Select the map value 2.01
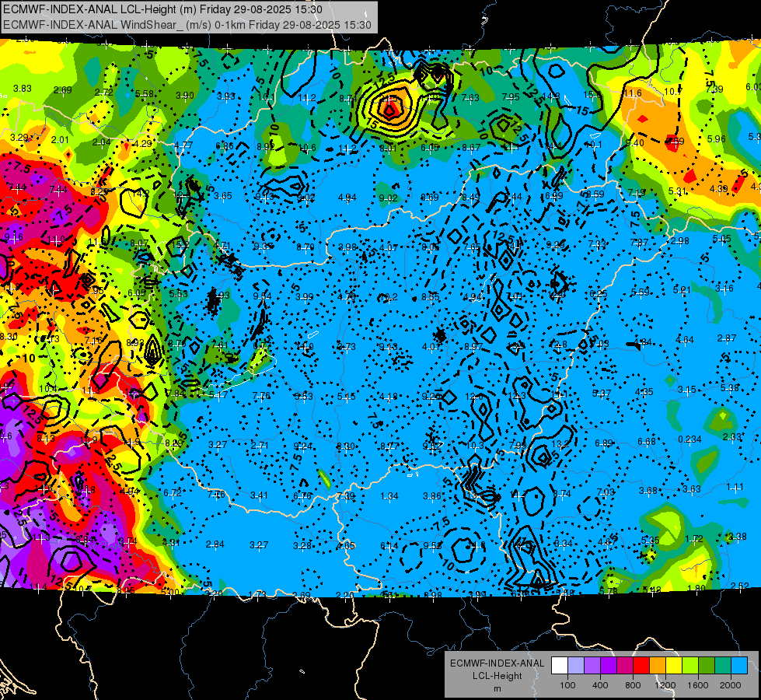The width and height of the screenshot is (761, 700). pyautogui.click(x=60, y=140)
